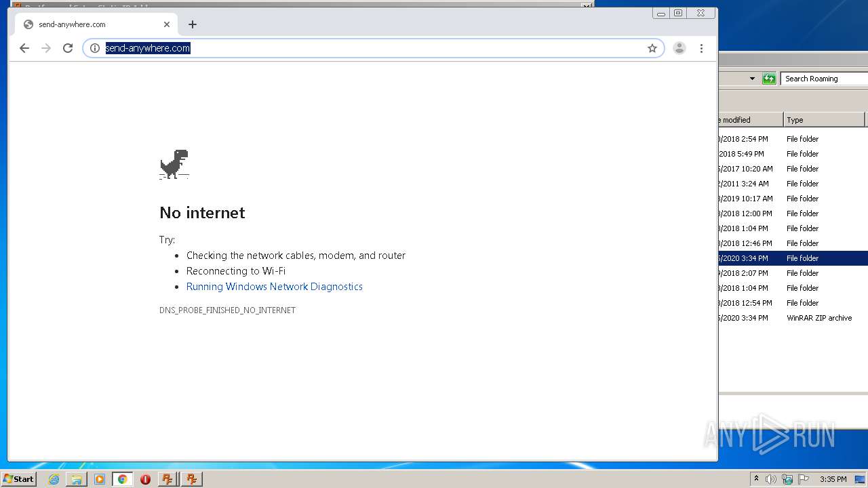Sort Explorer list by Date modified column
Screen dimensions: 868x488
click(x=751, y=120)
